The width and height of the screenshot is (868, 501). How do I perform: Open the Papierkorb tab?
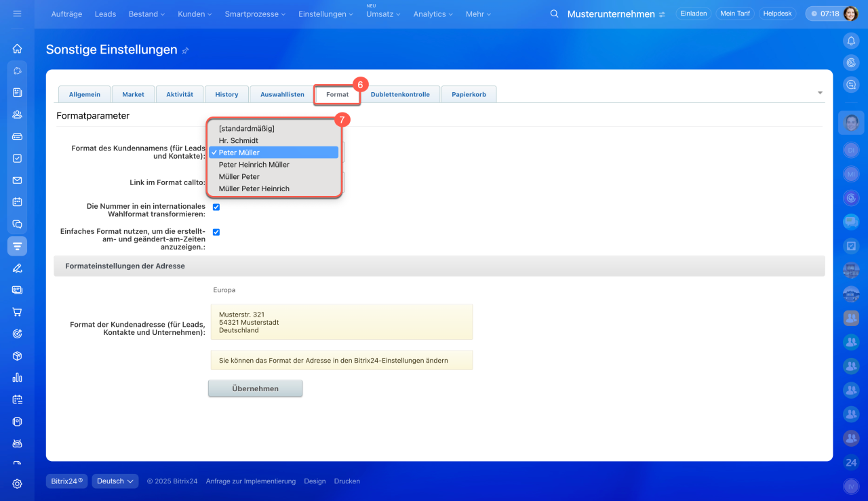[x=469, y=95]
